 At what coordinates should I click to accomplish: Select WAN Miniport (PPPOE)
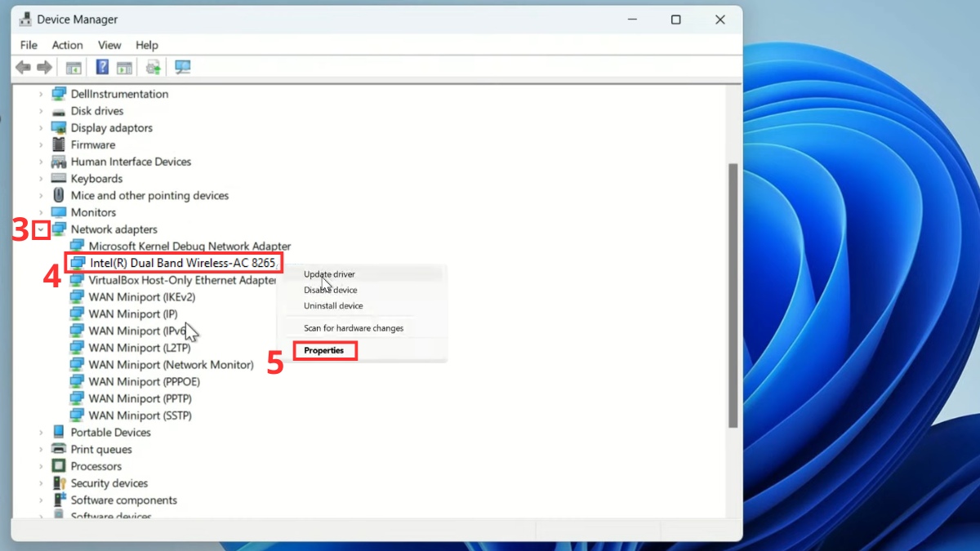145,381
